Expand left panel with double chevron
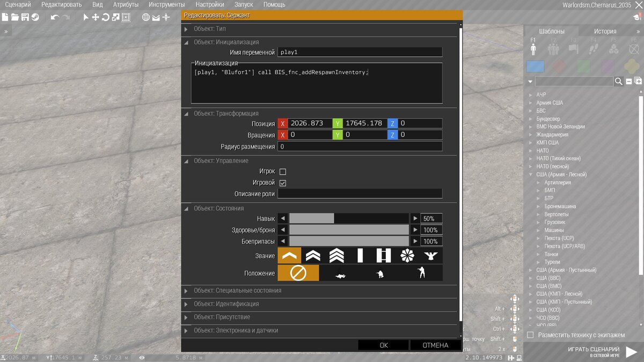644x362 pixels. pyautogui.click(x=6, y=32)
